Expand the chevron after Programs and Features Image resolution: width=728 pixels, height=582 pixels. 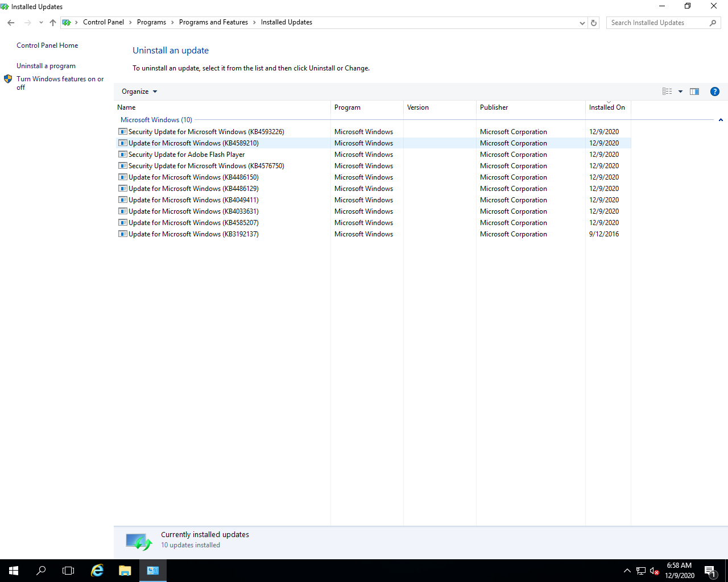click(254, 23)
